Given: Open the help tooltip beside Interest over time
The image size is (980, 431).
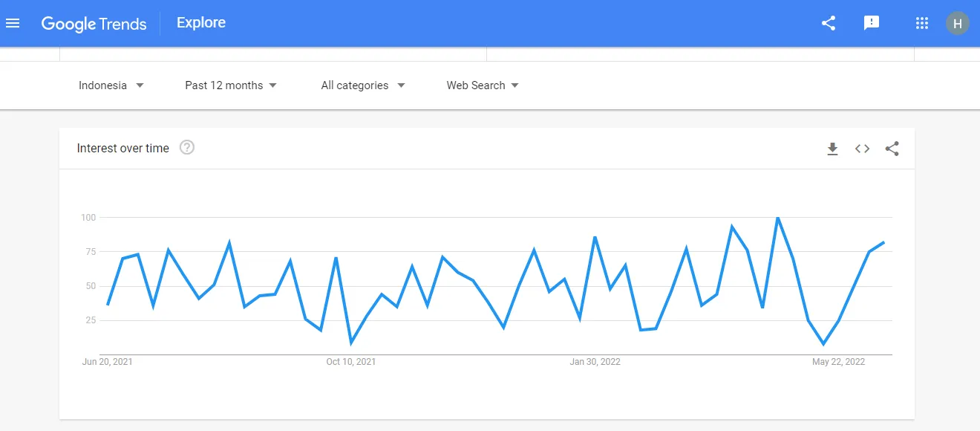Looking at the screenshot, I should (x=186, y=147).
